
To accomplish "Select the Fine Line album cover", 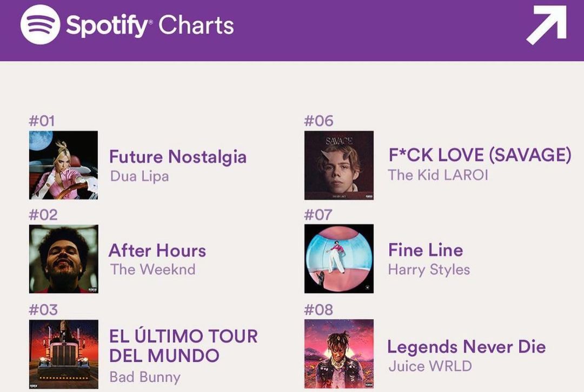I will coord(339,258).
